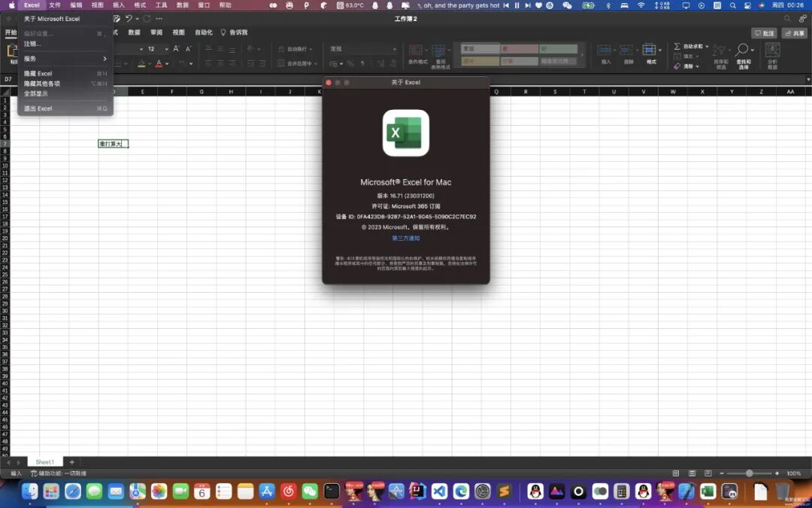The height and width of the screenshot is (508, 812).
Task: Open the font size 12 dropdown
Action: [x=166, y=49]
